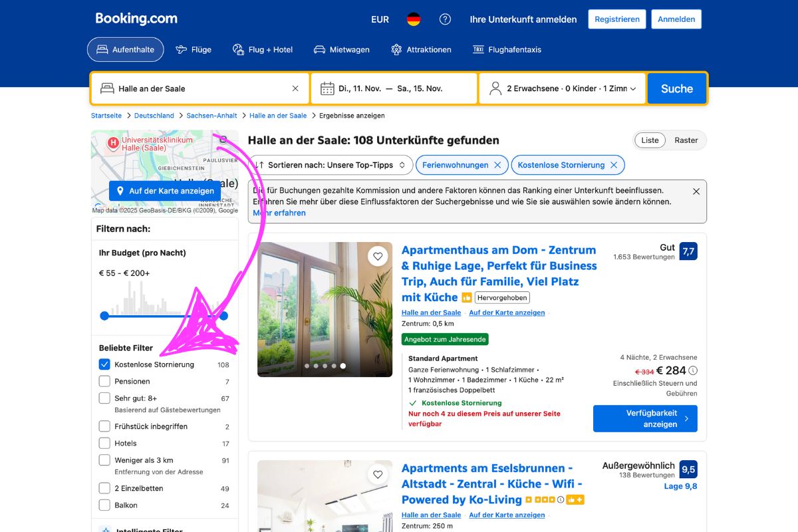Open the date picker for 11.–15. Nov.

394,88
